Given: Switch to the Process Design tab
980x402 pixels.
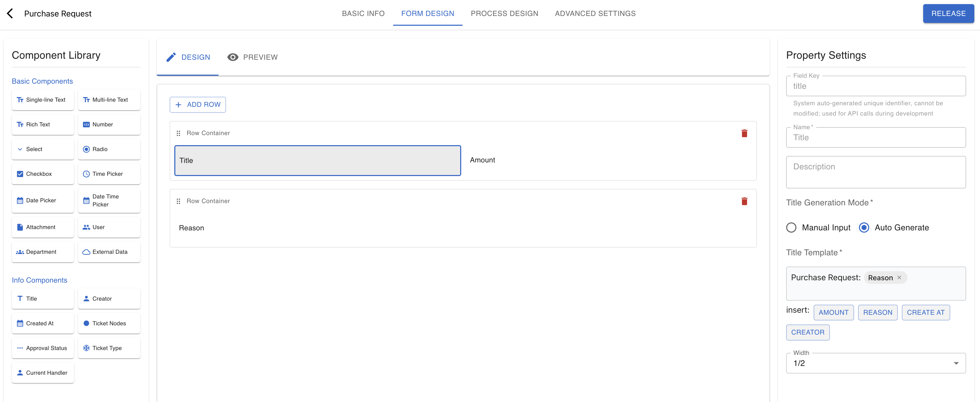Looking at the screenshot, I should 504,14.
